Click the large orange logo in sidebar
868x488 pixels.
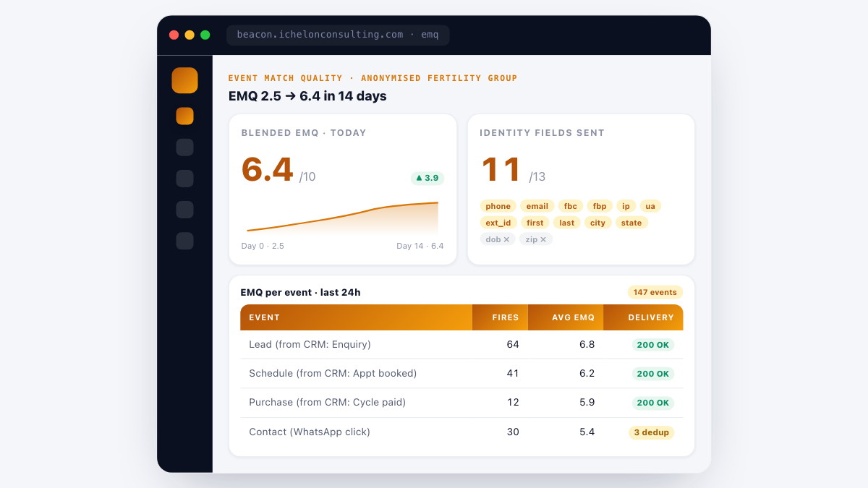(x=184, y=80)
